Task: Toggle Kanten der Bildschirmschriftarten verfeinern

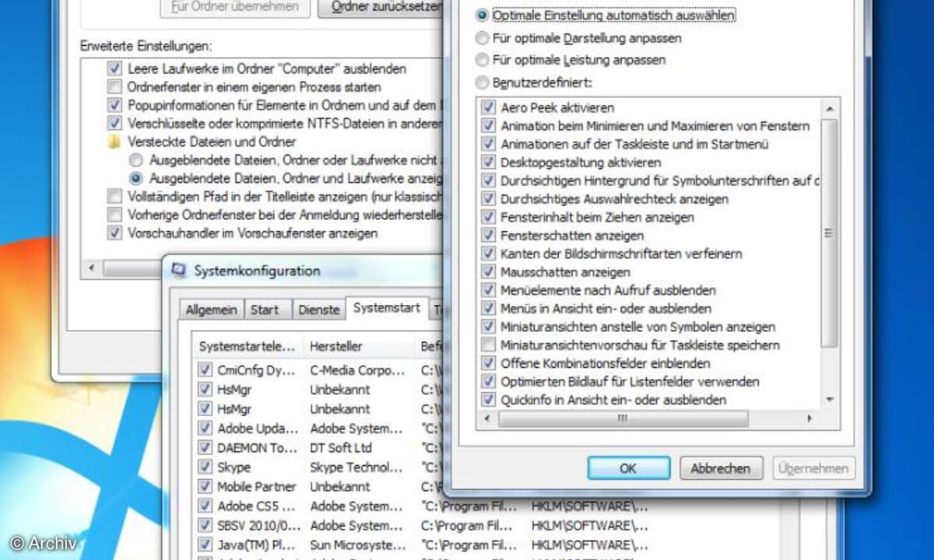Action: tap(488, 254)
